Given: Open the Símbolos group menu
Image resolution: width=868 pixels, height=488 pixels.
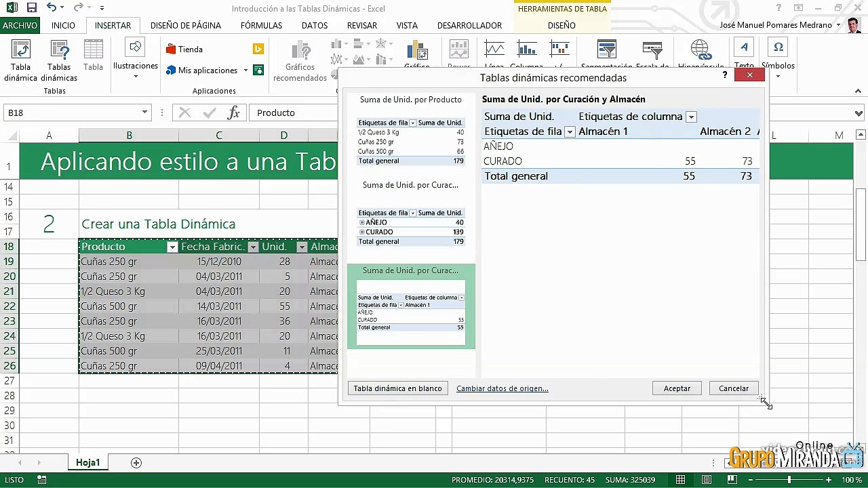Looking at the screenshot, I should point(778,60).
